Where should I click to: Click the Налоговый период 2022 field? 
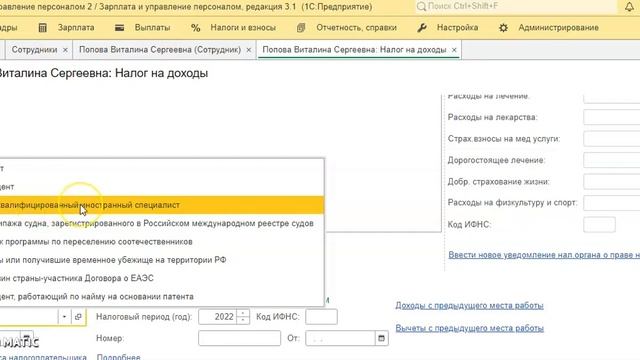[218, 317]
